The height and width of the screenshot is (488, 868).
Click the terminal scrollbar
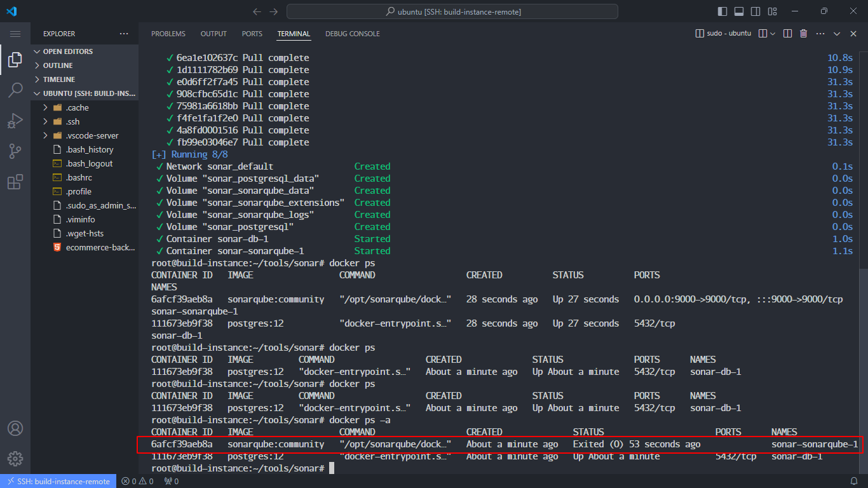click(863, 370)
